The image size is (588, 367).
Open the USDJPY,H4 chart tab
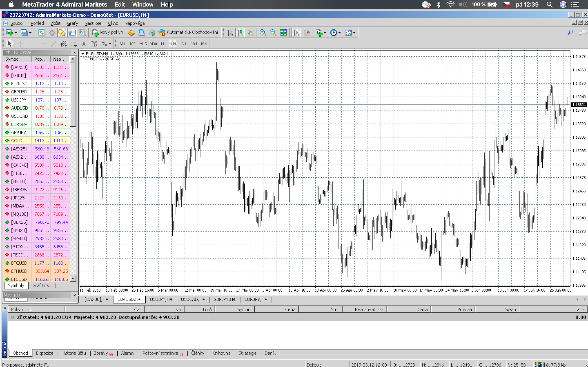tap(161, 299)
